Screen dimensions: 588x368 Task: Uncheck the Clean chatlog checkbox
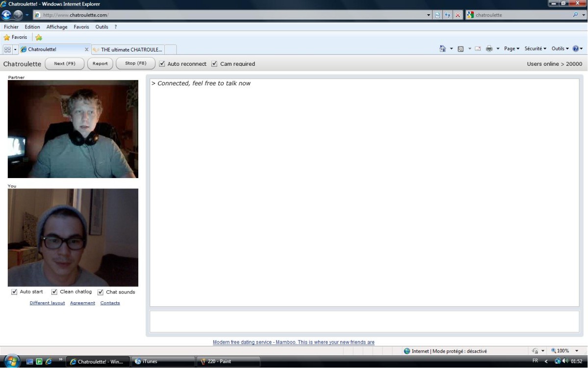point(54,292)
